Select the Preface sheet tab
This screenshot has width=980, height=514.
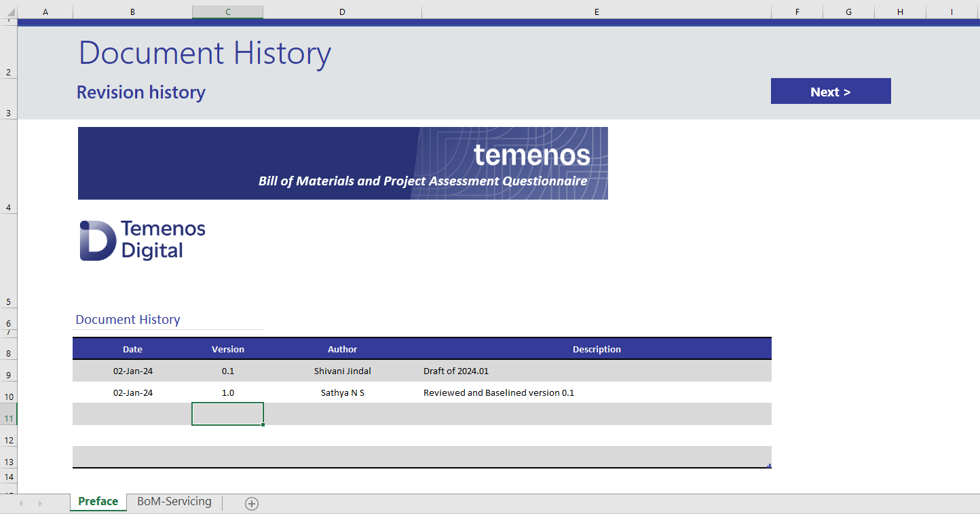tap(98, 502)
